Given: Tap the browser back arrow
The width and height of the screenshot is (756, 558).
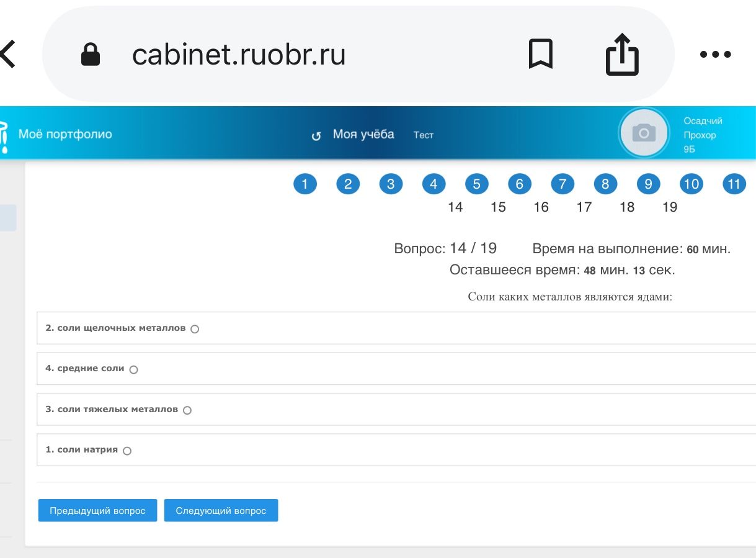Looking at the screenshot, I should click(x=7, y=55).
